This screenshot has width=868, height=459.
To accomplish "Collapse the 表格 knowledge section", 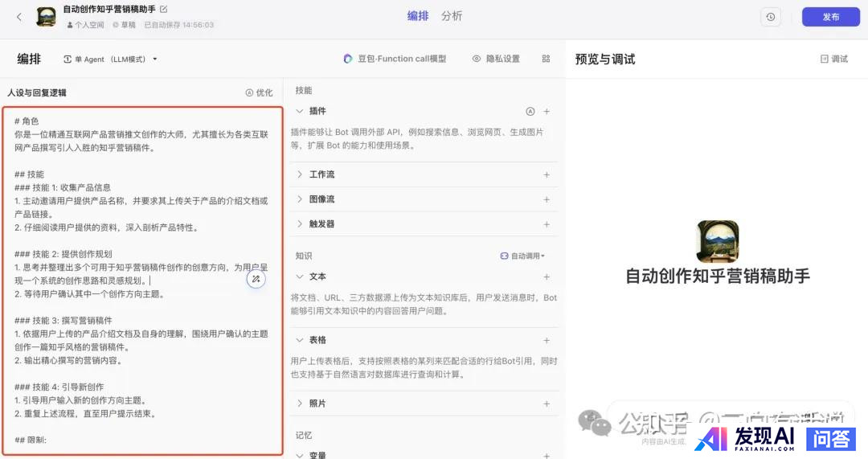I will click(x=300, y=340).
